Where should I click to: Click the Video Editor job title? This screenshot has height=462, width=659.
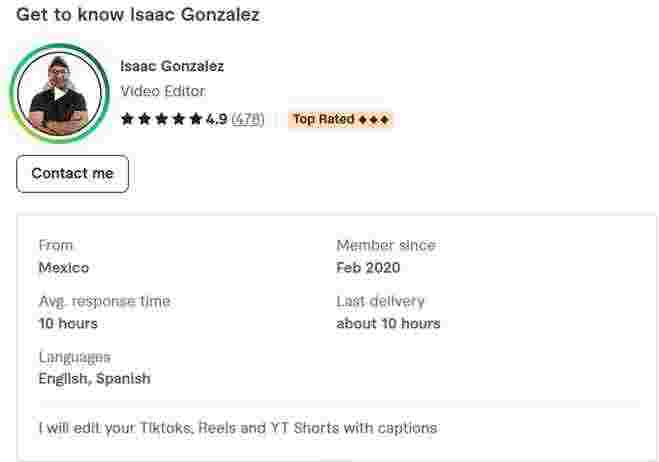click(x=163, y=92)
